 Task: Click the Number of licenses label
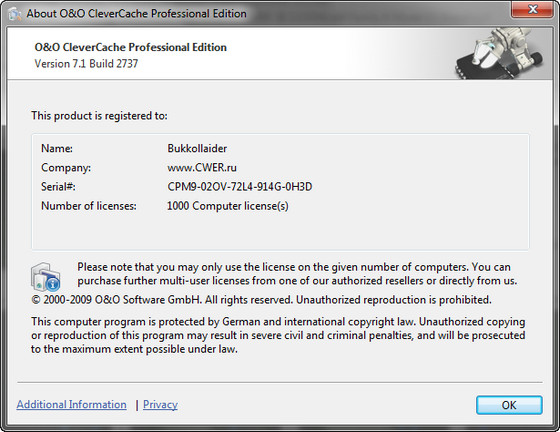tap(89, 206)
